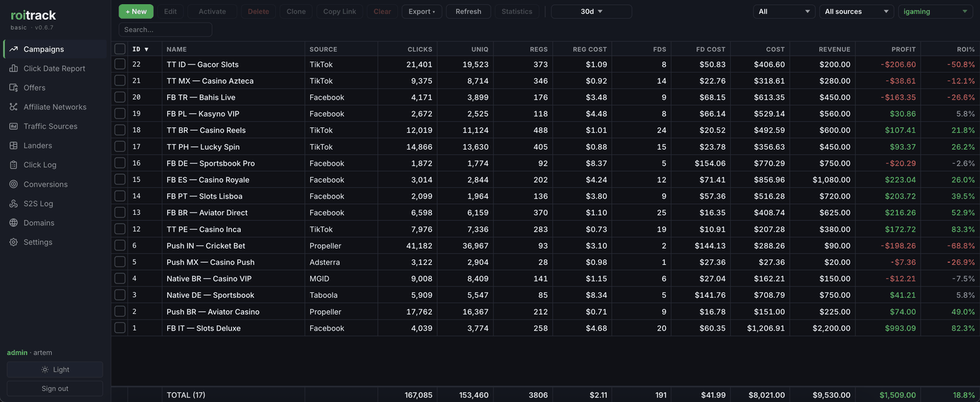Image resolution: width=980 pixels, height=402 pixels.
Task: Click the Sign out button
Action: (x=55, y=389)
